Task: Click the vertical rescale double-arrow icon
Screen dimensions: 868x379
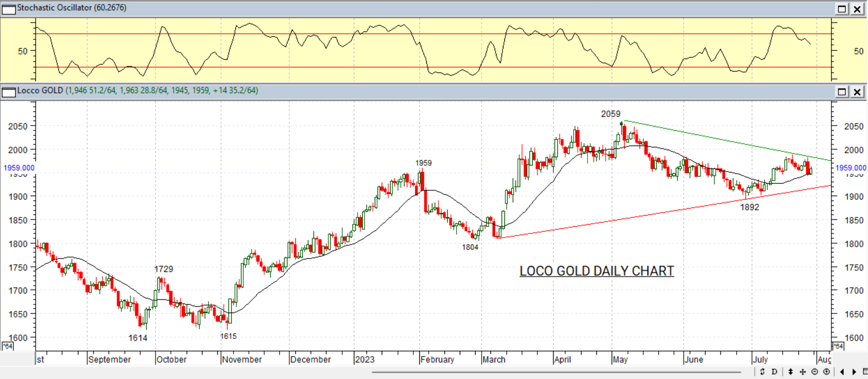Action: pos(790,372)
